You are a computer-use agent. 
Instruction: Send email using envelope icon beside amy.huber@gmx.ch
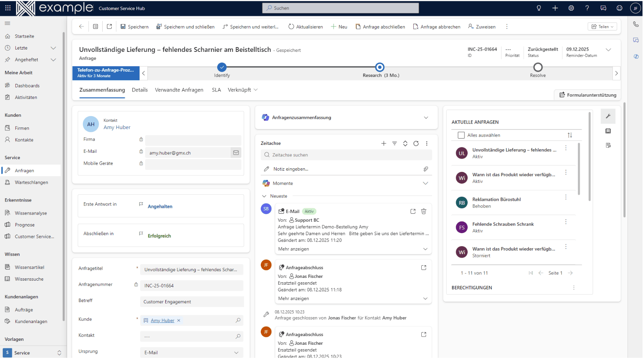[236, 153]
